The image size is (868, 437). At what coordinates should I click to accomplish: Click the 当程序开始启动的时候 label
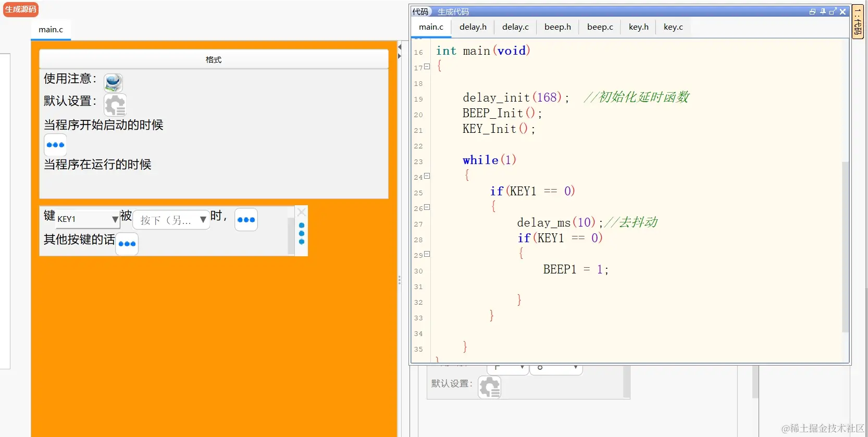tap(104, 125)
